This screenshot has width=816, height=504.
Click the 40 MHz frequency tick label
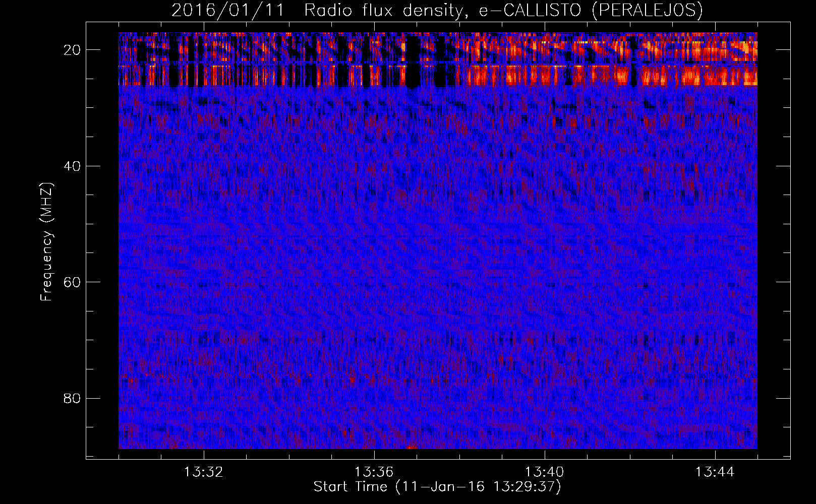(x=72, y=166)
